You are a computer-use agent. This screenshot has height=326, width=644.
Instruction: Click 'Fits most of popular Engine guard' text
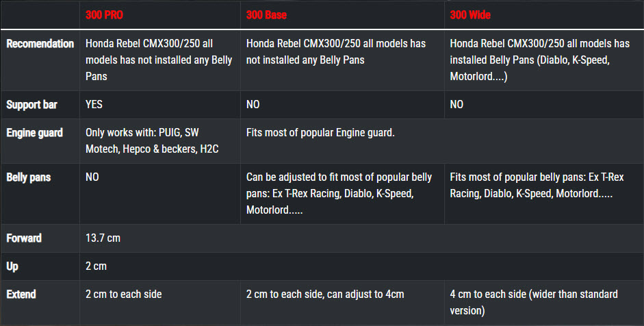[x=320, y=133]
